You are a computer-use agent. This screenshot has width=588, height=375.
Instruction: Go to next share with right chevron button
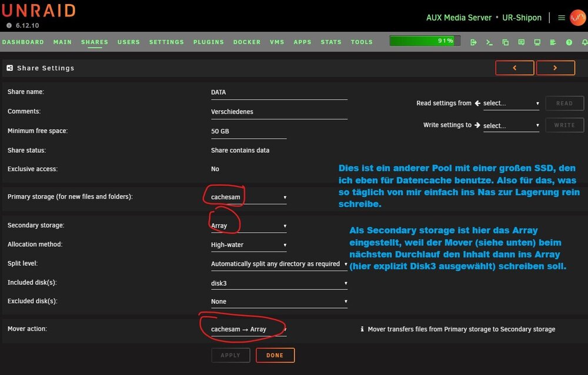(x=556, y=68)
